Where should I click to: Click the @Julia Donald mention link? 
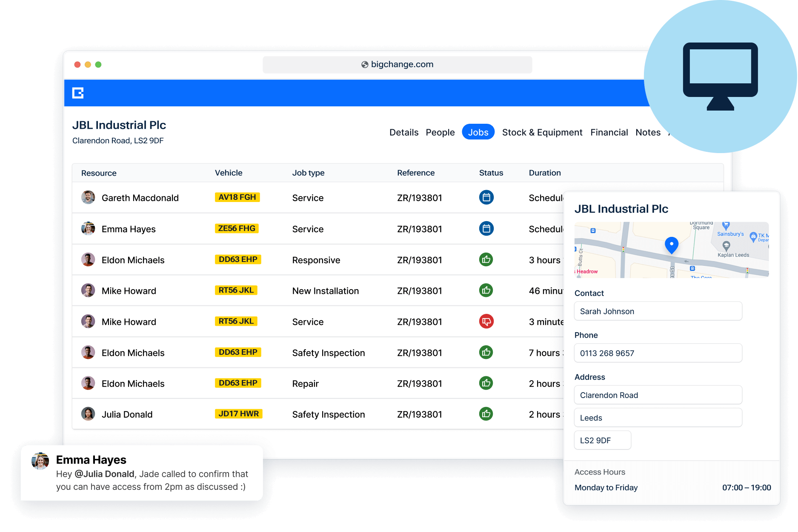(x=105, y=474)
